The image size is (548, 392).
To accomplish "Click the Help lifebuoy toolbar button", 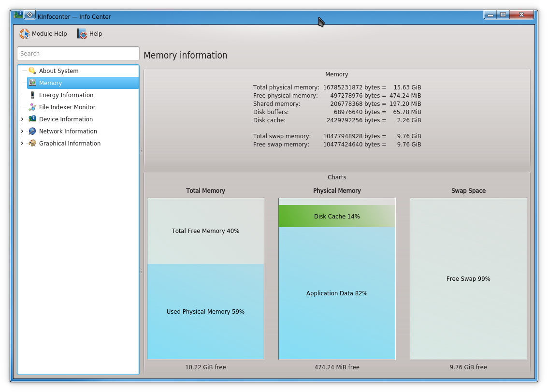I will [90, 33].
